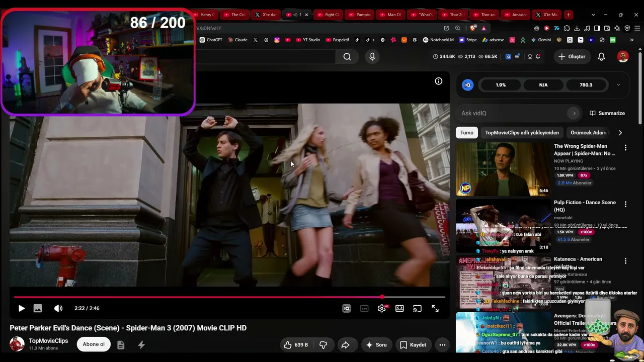Seek along the red video progress bar
The image size is (644, 362).
229,297
